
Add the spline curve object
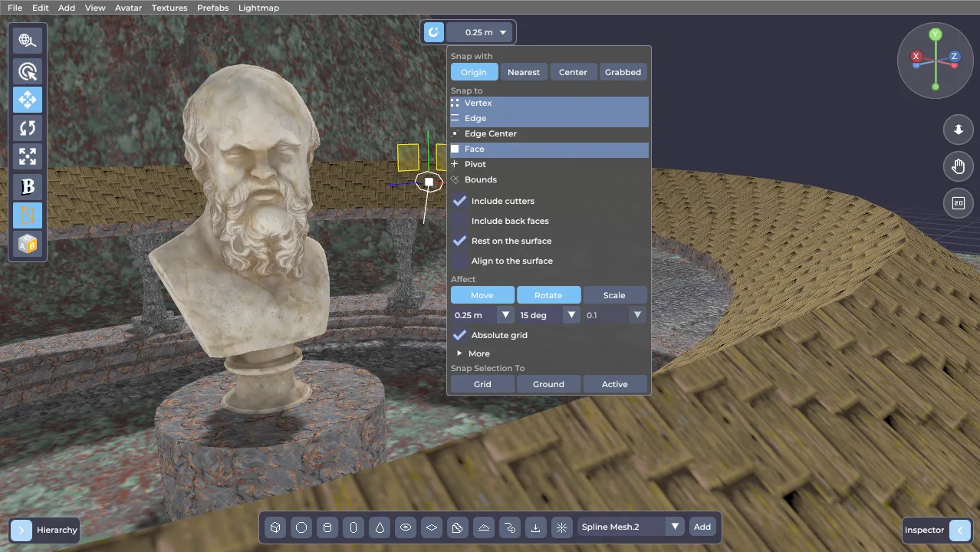coord(510,527)
